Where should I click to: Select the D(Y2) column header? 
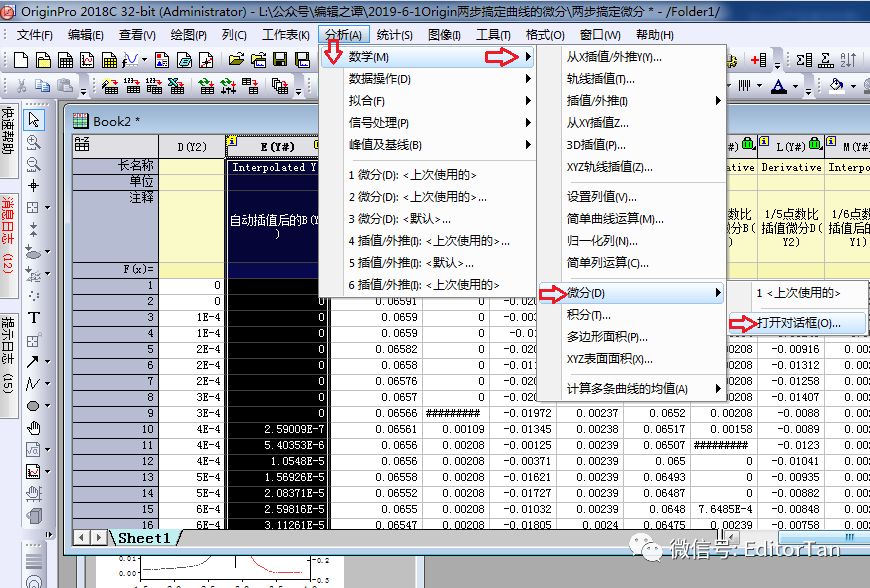192,147
